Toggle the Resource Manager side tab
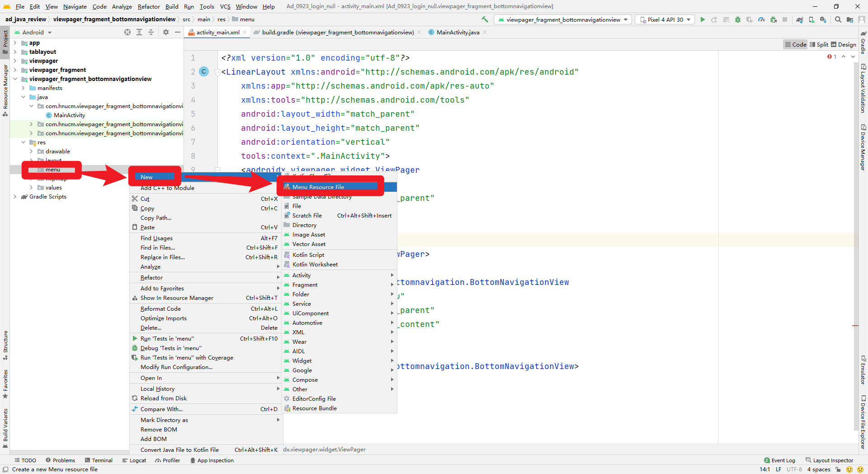 (5, 90)
